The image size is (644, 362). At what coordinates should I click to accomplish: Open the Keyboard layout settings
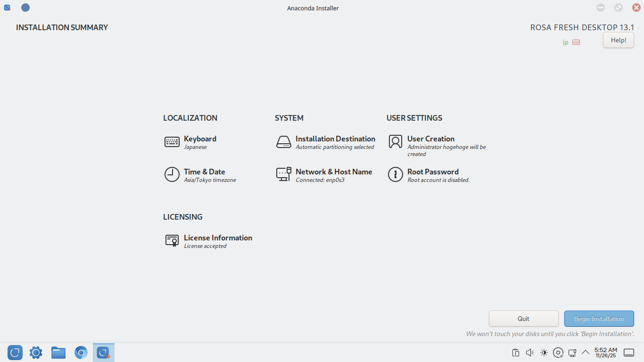point(190,142)
